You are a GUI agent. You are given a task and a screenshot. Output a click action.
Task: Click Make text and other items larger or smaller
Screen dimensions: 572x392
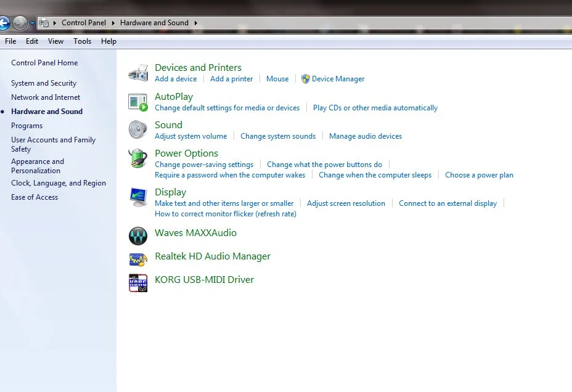[x=224, y=203]
